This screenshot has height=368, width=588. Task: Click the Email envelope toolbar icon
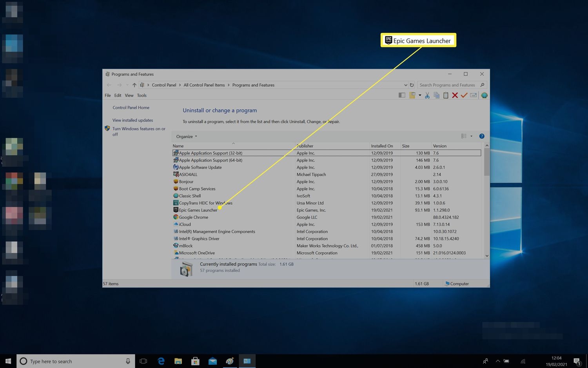coord(474,95)
